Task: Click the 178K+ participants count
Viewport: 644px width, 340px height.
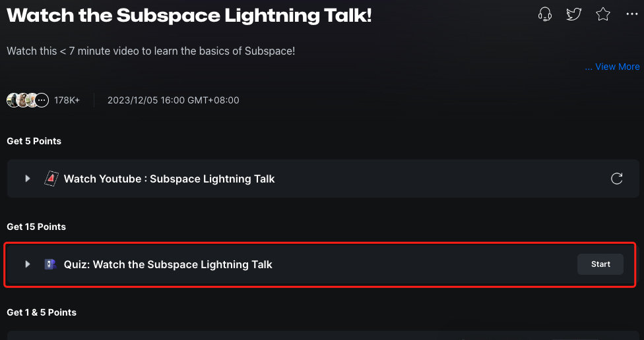Action: (x=67, y=100)
